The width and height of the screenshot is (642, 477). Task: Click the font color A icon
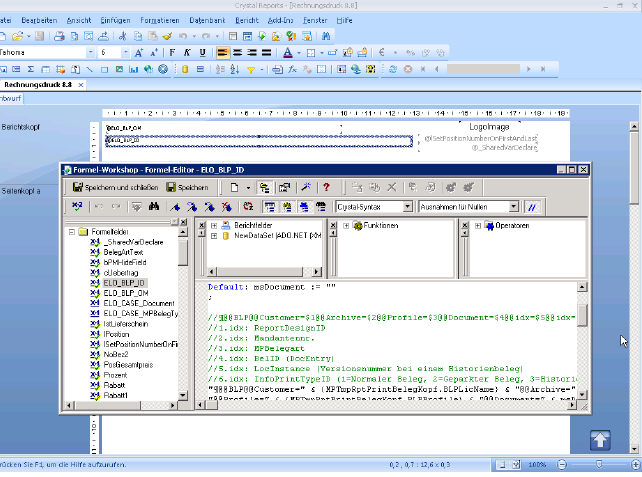coord(287,52)
